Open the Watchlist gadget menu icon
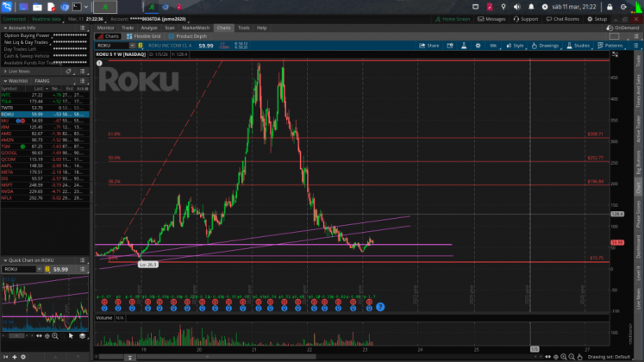Viewport: 644px width, 362px height. pyautogui.click(x=83, y=81)
